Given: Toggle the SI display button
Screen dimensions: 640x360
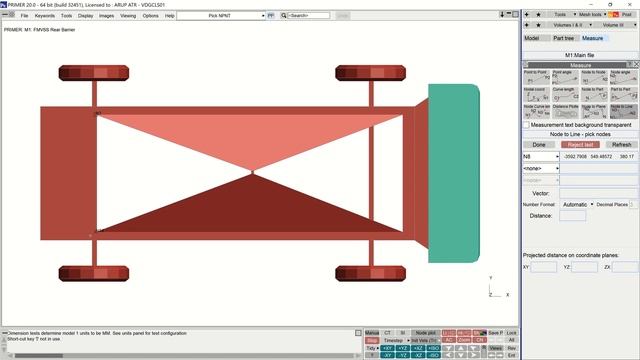Looking at the screenshot, I should point(402,333).
